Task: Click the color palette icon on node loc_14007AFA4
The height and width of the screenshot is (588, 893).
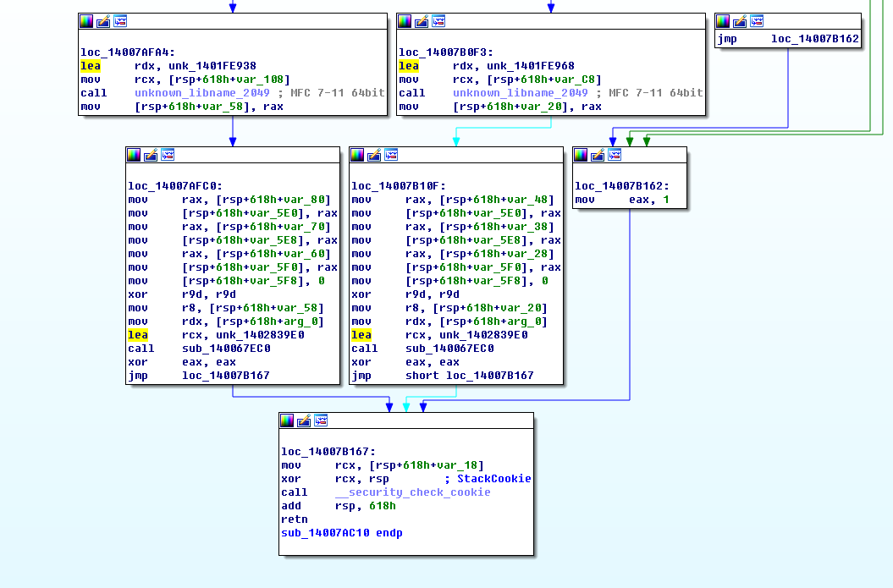Action: (86, 22)
